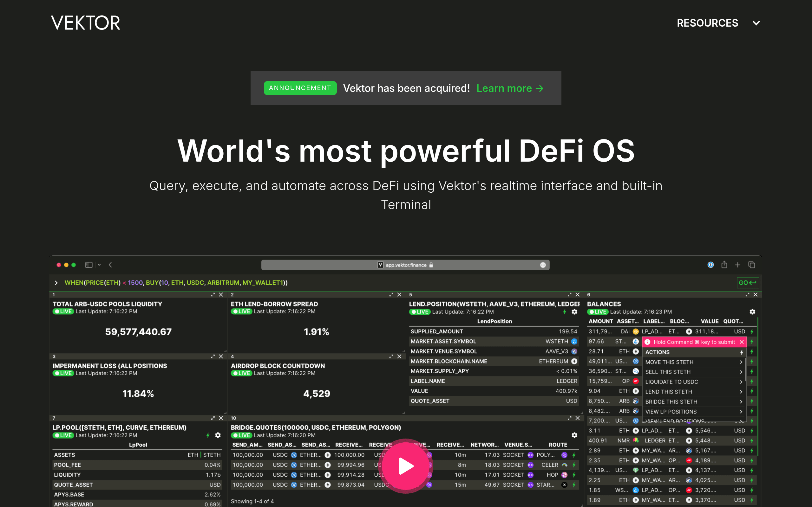
Task: Click the app.vektor.finance address bar
Action: [x=405, y=265]
